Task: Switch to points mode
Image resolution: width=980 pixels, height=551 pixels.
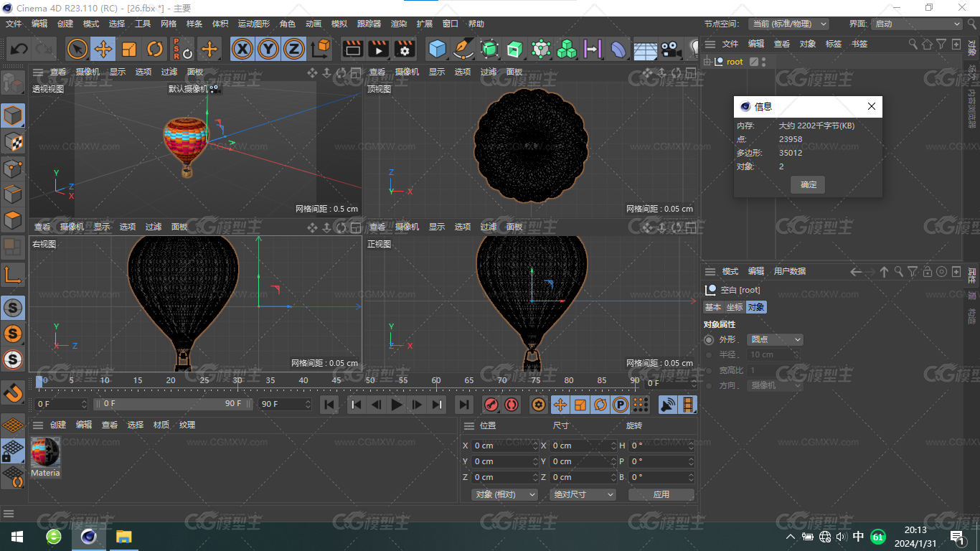Action: (13, 168)
